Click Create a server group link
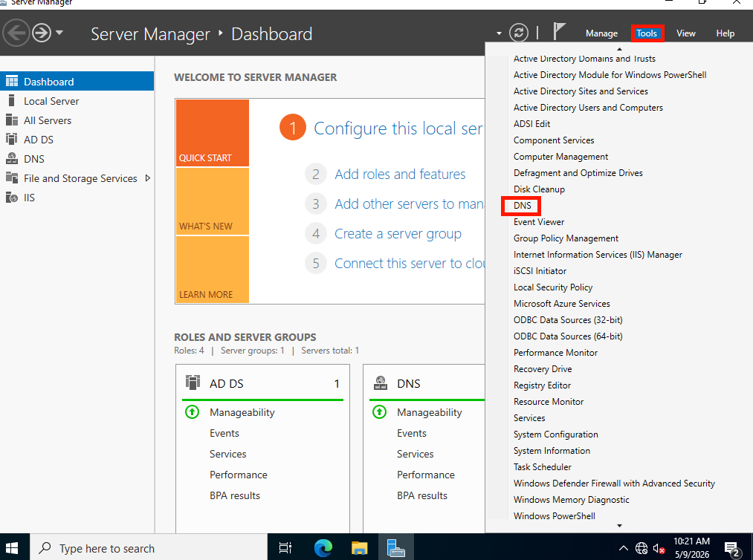The height and width of the screenshot is (560, 753). coord(398,233)
